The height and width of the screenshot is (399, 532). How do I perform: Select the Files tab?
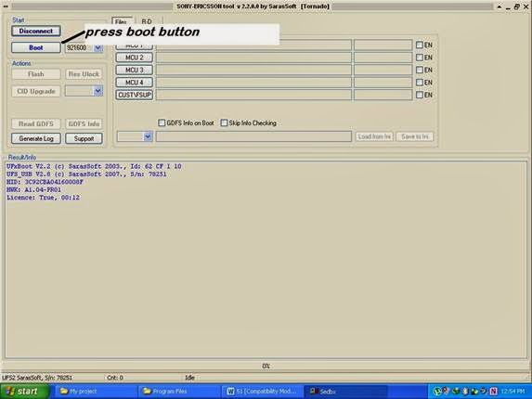click(x=121, y=21)
